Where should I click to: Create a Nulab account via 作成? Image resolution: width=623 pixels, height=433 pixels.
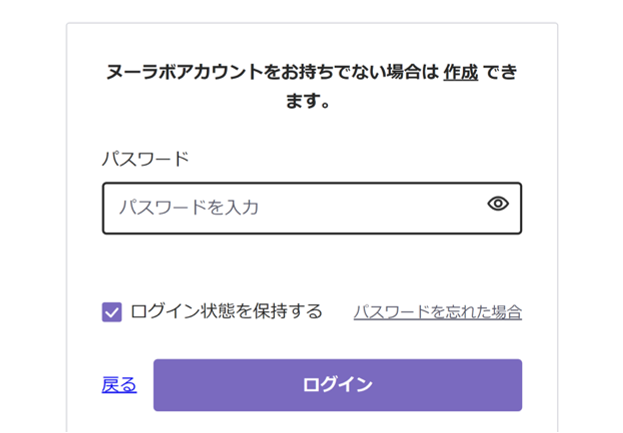pyautogui.click(x=461, y=73)
